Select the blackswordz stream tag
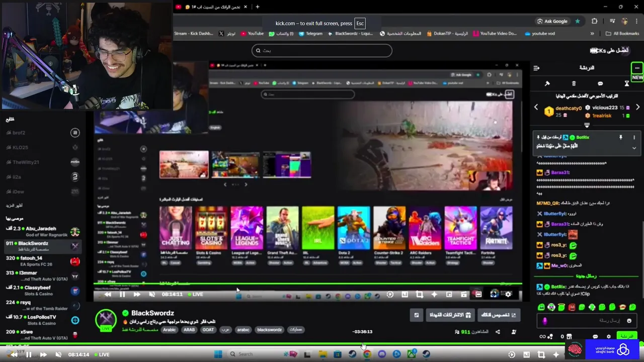Screen dimensions: 644x362 click(269, 330)
